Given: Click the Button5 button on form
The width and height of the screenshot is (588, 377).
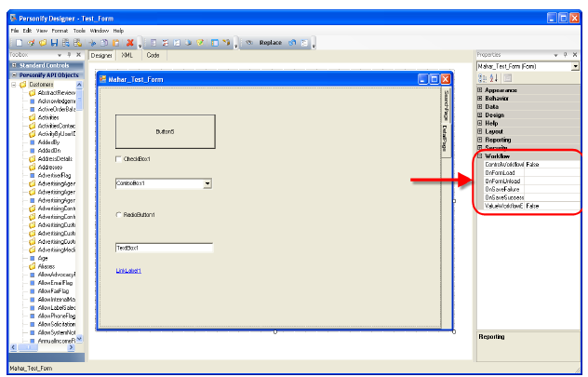Looking at the screenshot, I should [x=165, y=131].
